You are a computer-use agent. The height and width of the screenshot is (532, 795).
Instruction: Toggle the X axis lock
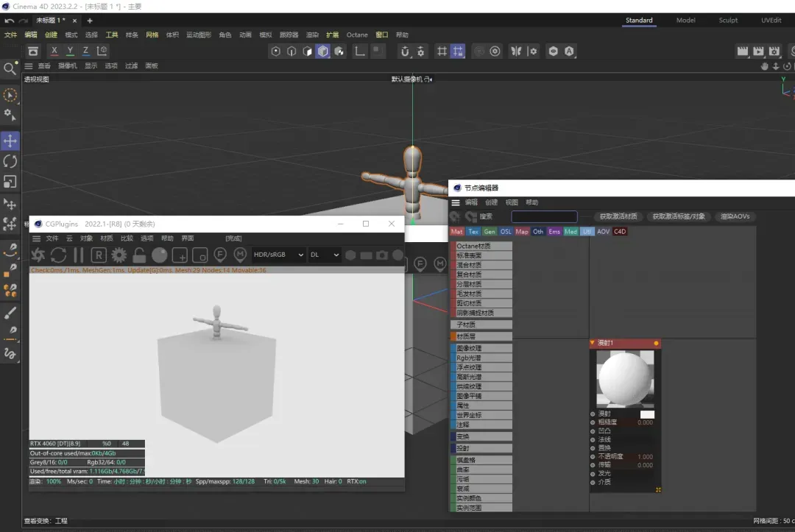pos(54,51)
